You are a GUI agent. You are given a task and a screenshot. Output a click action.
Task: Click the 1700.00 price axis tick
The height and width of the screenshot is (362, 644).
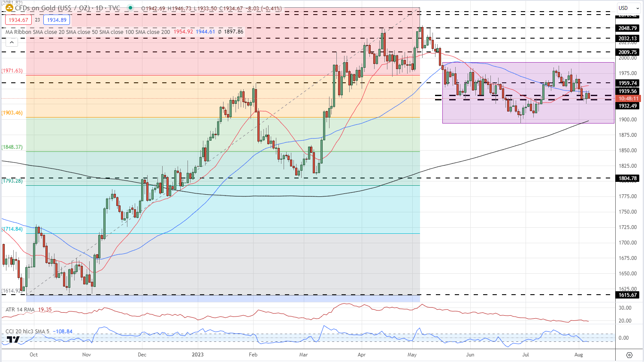tap(627, 243)
